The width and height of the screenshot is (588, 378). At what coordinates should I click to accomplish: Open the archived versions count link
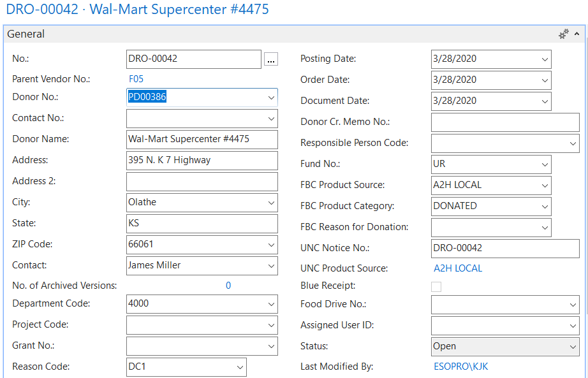tap(228, 286)
